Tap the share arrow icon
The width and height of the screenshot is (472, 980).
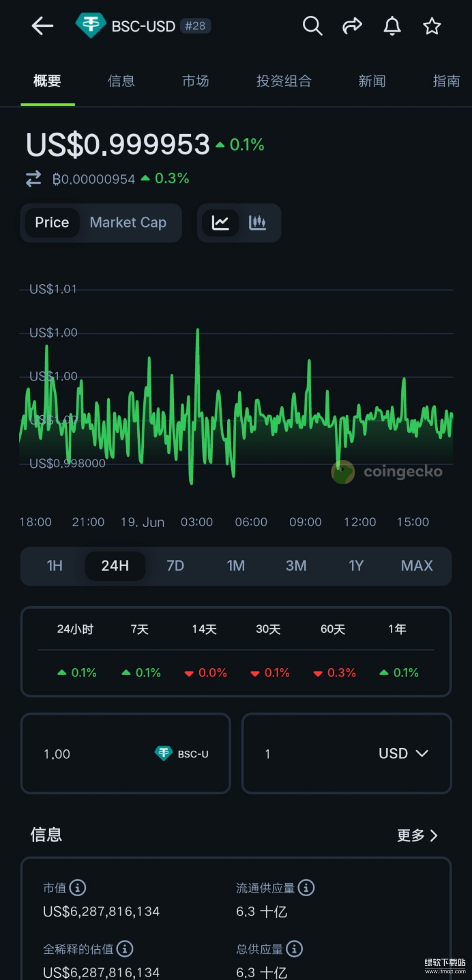tap(352, 26)
